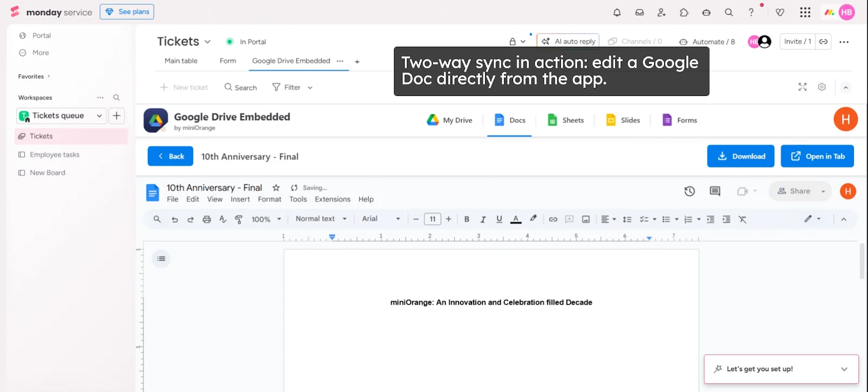This screenshot has width=868, height=392.
Task: Toggle italic formatting
Action: point(483,220)
